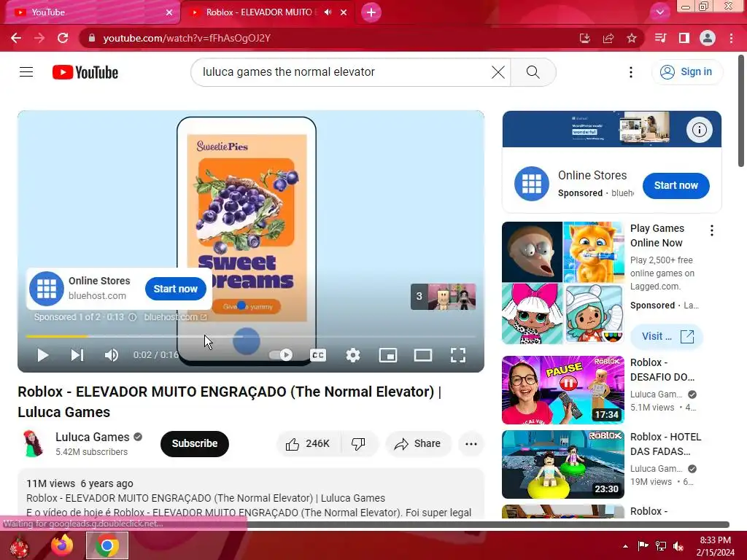The image size is (747, 560).
Task: Bookmark this tab with the star icon
Action: coord(631,38)
